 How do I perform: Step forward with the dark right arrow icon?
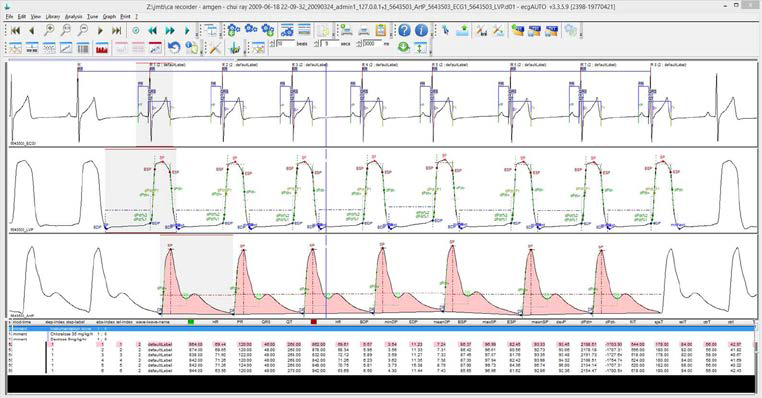(x=100, y=31)
